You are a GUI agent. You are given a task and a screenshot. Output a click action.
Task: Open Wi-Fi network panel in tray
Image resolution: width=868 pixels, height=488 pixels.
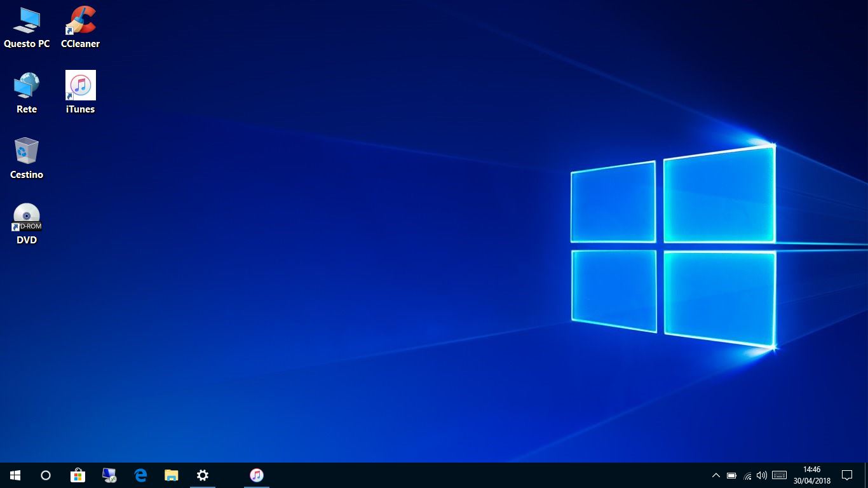(747, 475)
